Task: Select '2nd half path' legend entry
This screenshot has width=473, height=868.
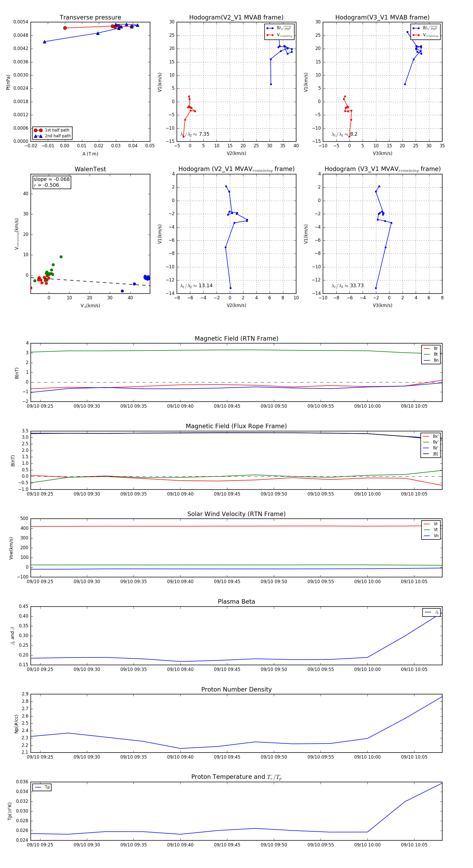Action: (52, 136)
